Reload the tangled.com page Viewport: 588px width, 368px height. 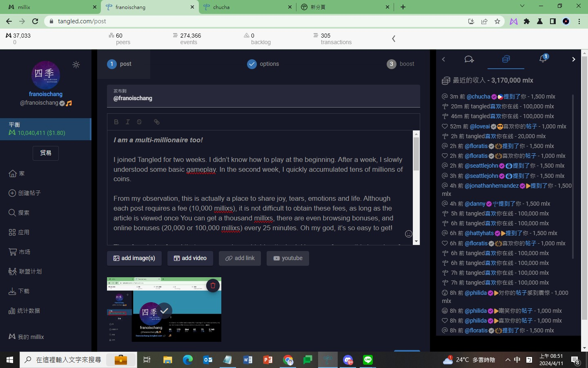coord(35,21)
